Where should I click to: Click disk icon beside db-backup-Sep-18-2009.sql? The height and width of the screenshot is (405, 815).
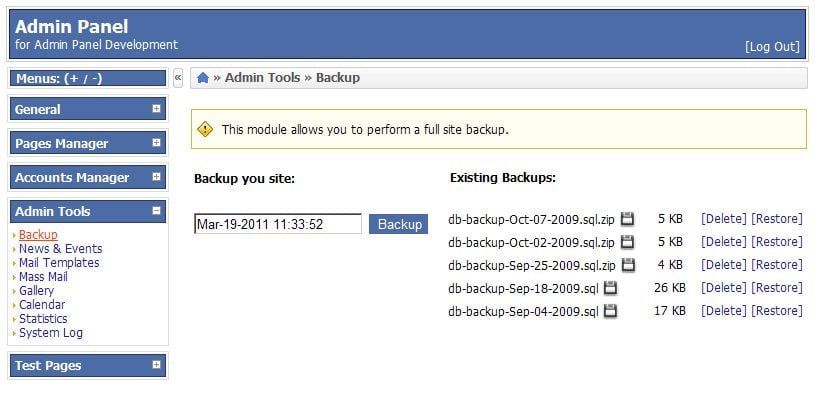tap(610, 288)
